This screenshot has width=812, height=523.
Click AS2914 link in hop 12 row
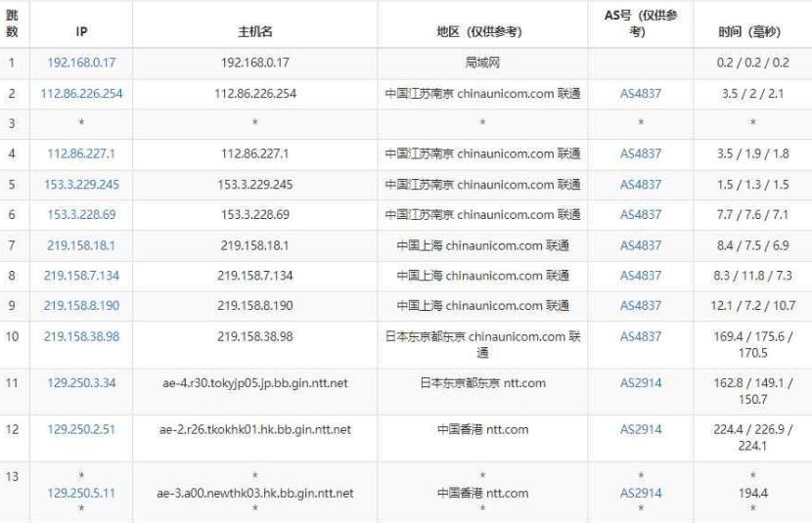coord(641,429)
